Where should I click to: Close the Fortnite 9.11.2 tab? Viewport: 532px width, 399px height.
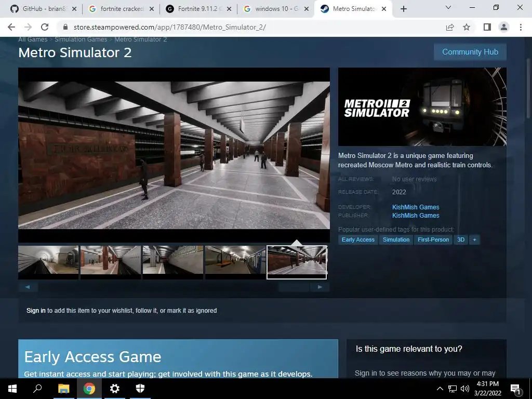click(229, 9)
